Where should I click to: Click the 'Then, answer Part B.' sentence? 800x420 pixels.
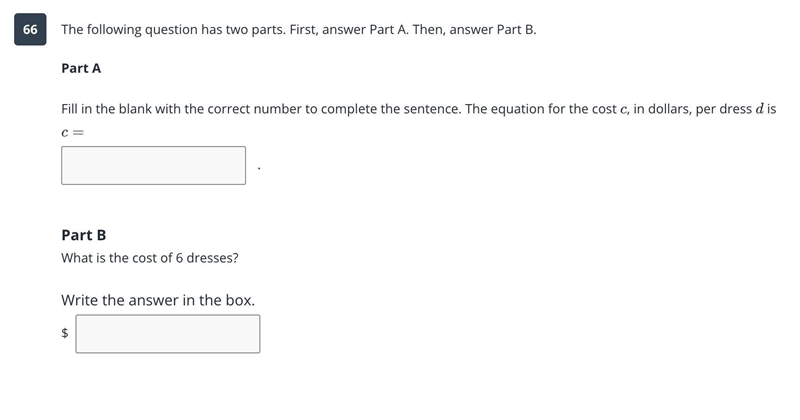pos(474,30)
